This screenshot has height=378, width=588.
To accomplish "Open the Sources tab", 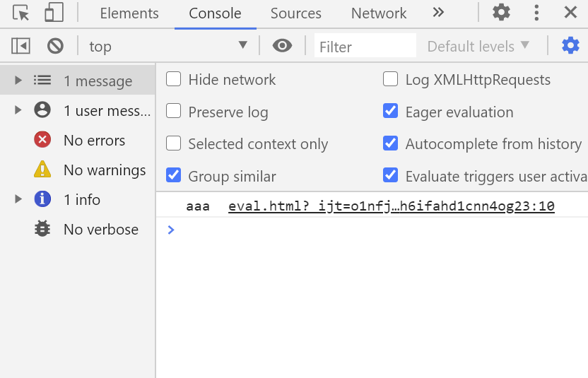I will pyautogui.click(x=296, y=13).
